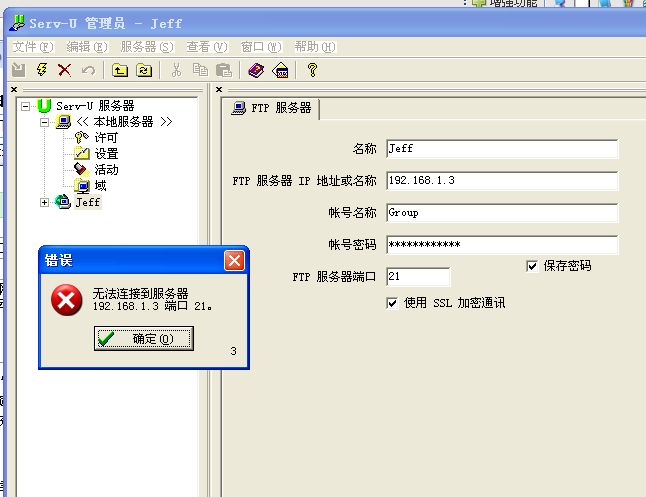646x497 pixels.
Task: Click the folder up-level toolbar icon
Action: [120, 70]
